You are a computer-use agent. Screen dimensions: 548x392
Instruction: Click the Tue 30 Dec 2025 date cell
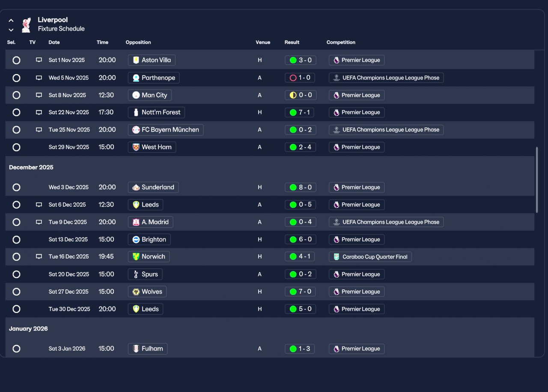[x=69, y=309]
